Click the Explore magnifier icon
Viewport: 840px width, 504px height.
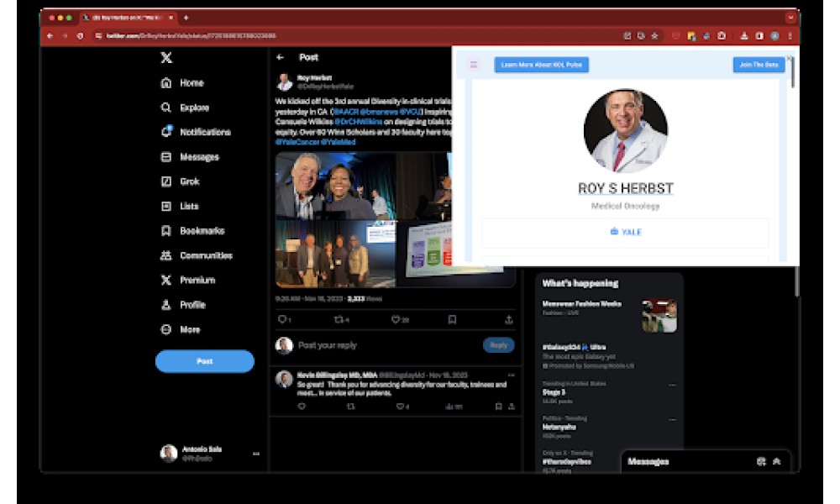click(x=166, y=108)
